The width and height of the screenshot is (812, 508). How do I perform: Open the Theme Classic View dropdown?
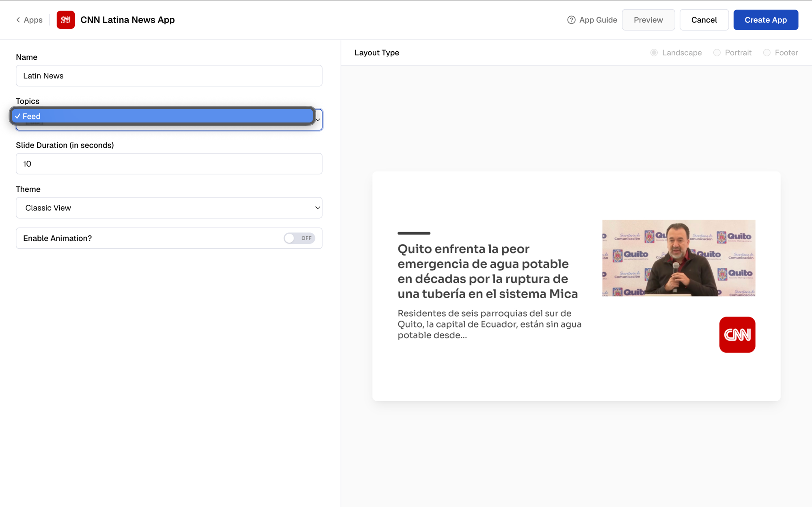(169, 208)
